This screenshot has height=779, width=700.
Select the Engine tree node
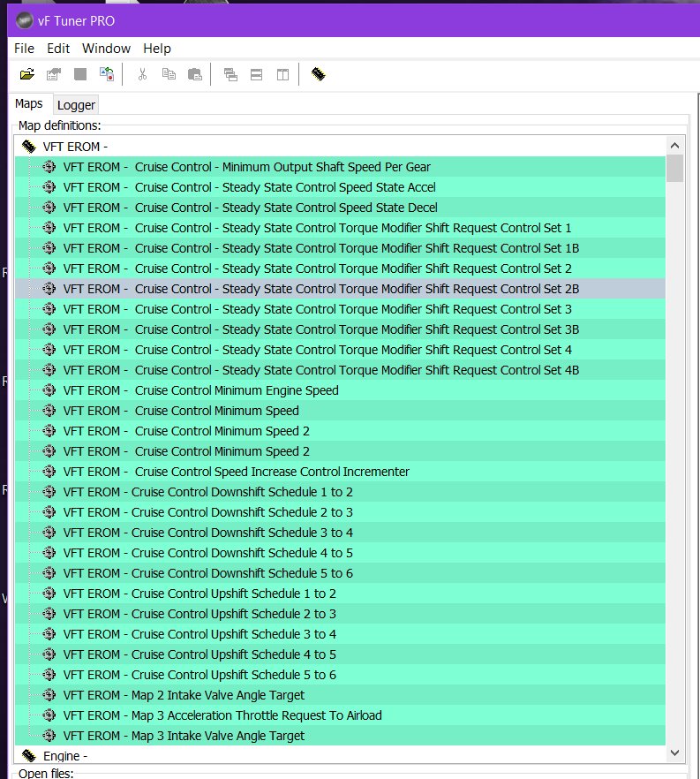[x=65, y=756]
